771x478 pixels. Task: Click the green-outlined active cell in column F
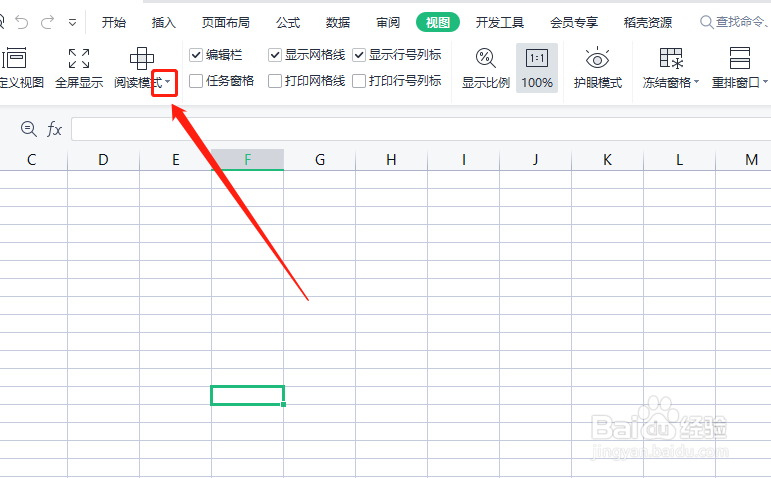pyautogui.click(x=247, y=395)
